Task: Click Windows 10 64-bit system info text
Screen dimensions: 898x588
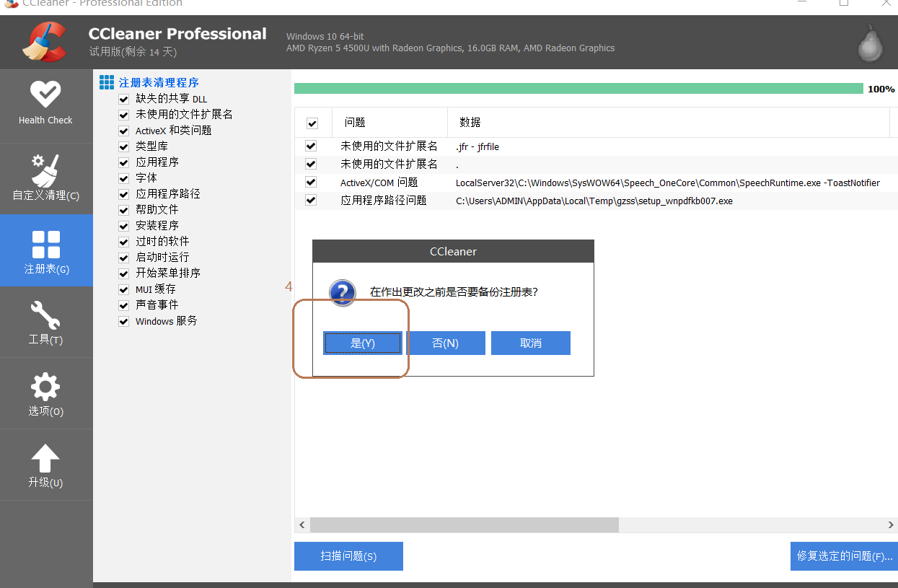Action: pyautogui.click(x=325, y=36)
